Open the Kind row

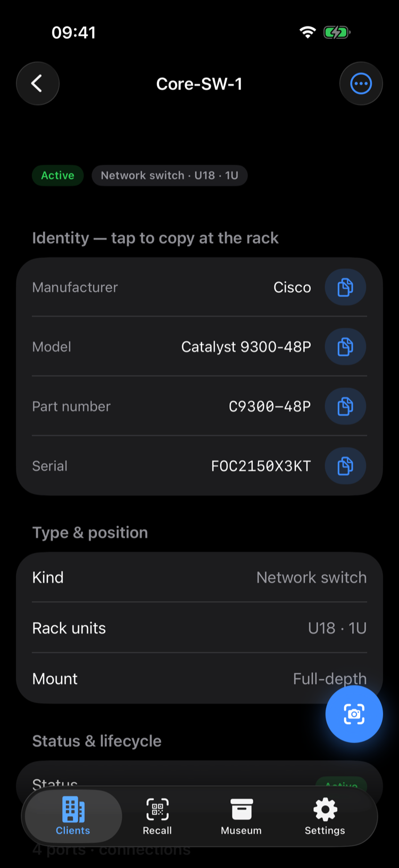(x=199, y=577)
